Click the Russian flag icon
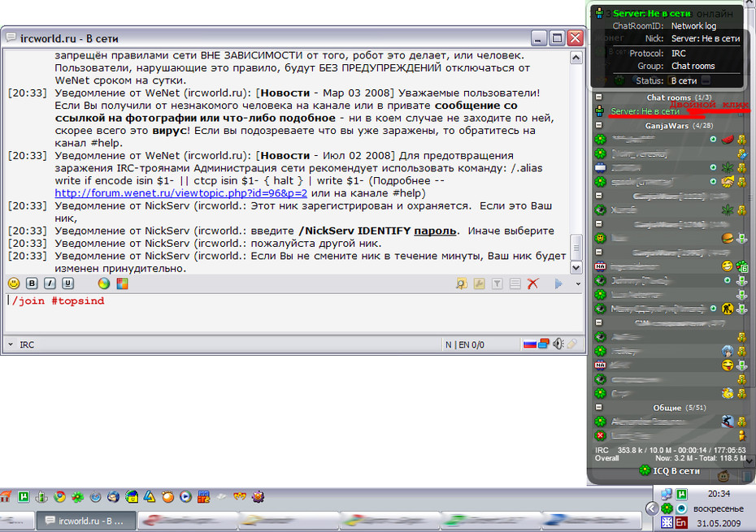 [530, 344]
